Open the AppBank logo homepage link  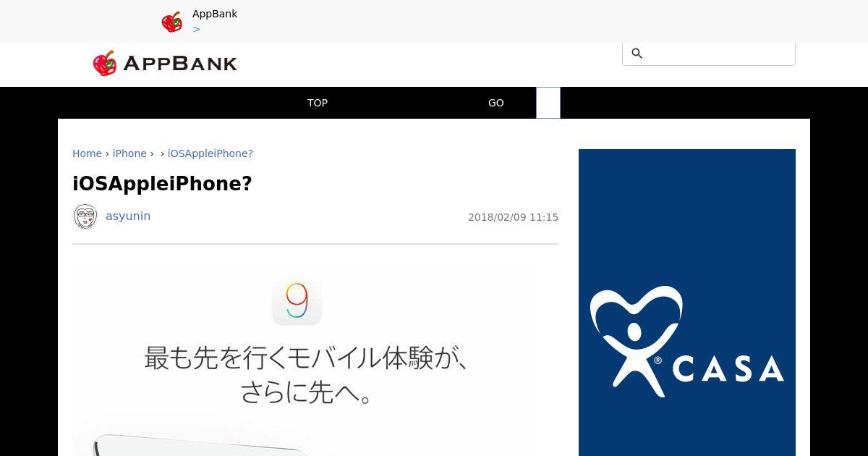pyautogui.click(x=165, y=64)
